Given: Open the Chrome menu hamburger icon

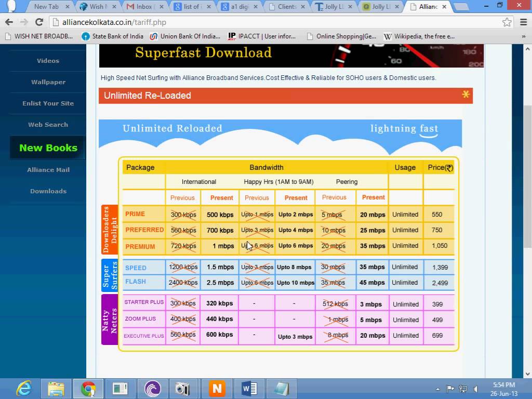Looking at the screenshot, I should [x=524, y=22].
